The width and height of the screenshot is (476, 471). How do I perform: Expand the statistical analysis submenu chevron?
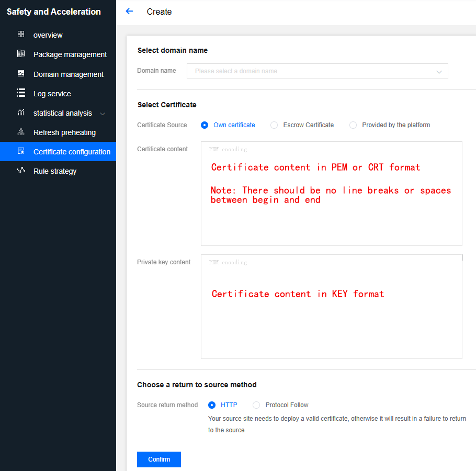click(103, 114)
